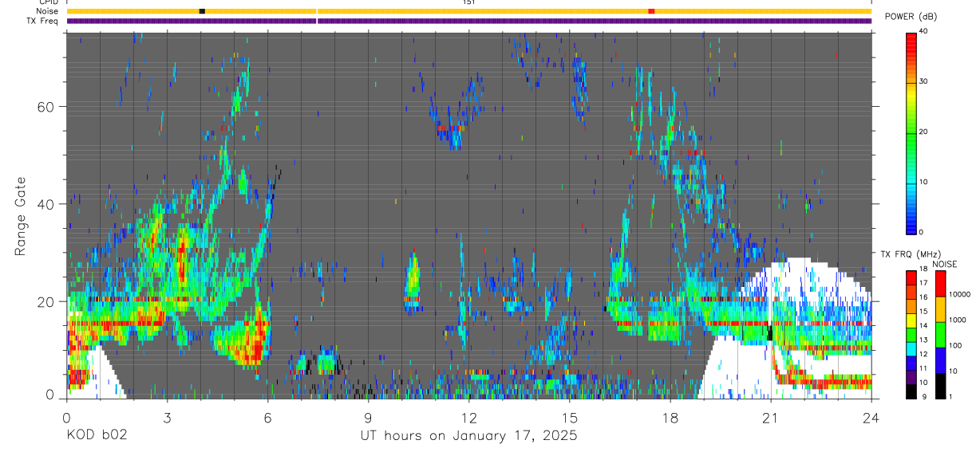Click the TX FRQ (MHz) color scale
Screen dimensions: 980x452
(x=911, y=334)
